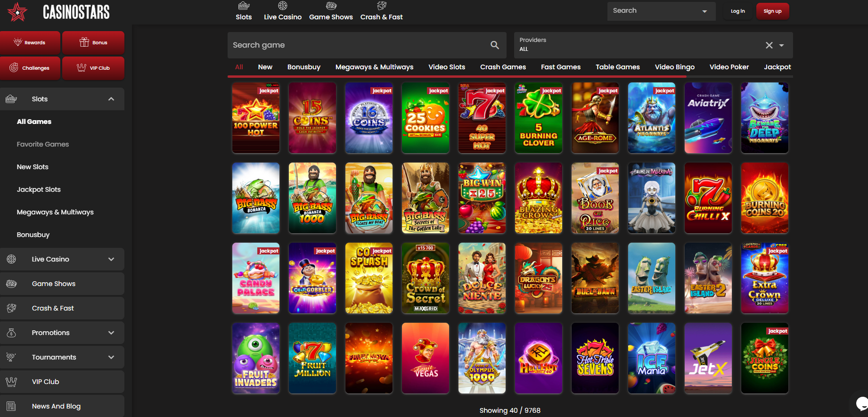Image resolution: width=868 pixels, height=417 pixels.
Task: Open Burning Chilli X thumbnail
Action: [708, 198]
